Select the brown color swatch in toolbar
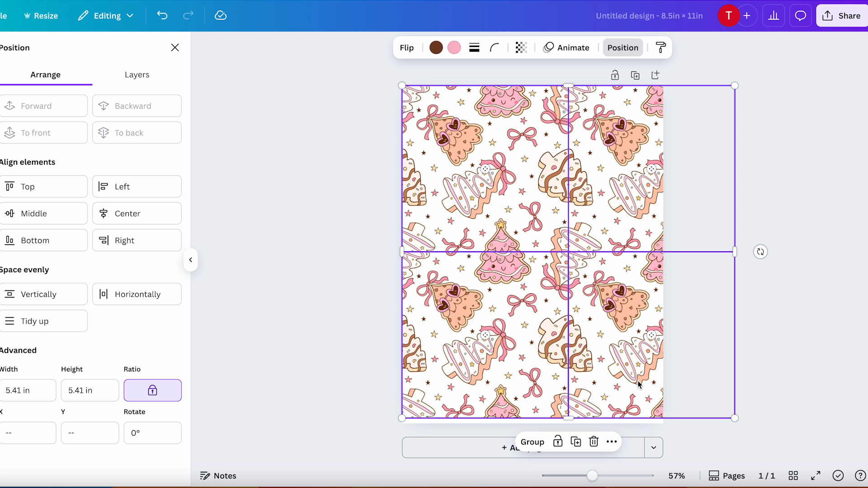The height and width of the screenshot is (488, 868). click(x=436, y=47)
